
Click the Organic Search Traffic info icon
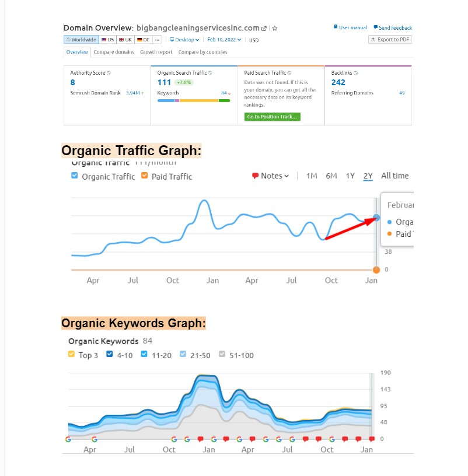(x=210, y=73)
